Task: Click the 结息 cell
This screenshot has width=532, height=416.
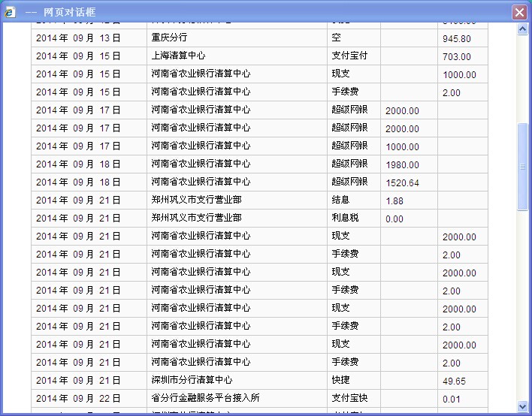Action: click(340, 200)
